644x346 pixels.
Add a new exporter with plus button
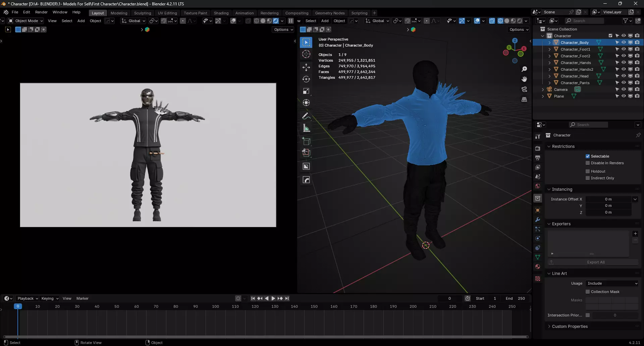(x=635, y=234)
